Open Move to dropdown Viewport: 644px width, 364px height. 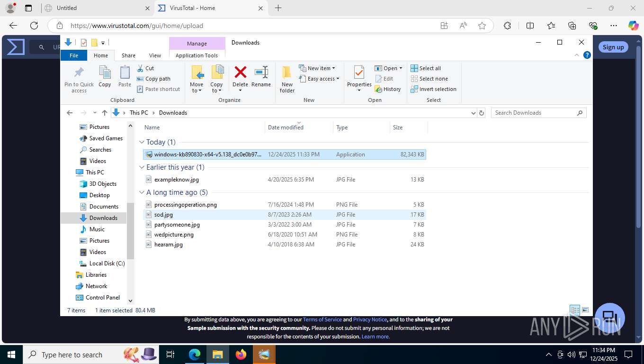coord(197,88)
